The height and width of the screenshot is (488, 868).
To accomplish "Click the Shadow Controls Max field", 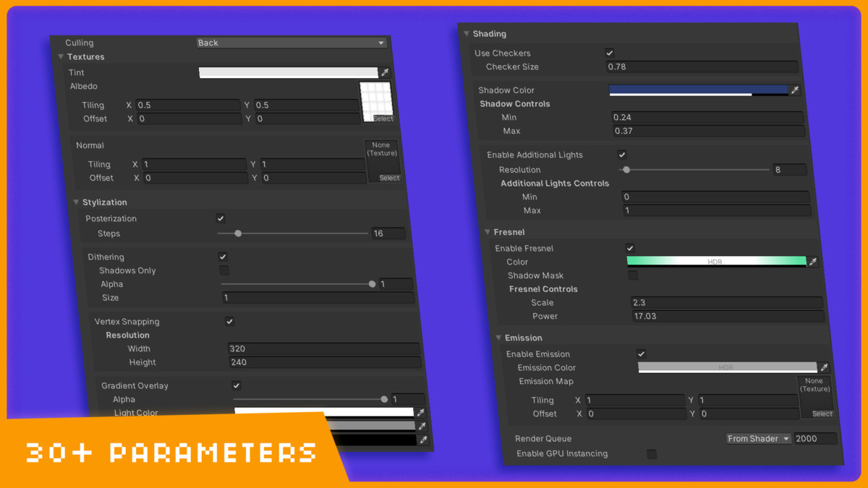I will [709, 131].
